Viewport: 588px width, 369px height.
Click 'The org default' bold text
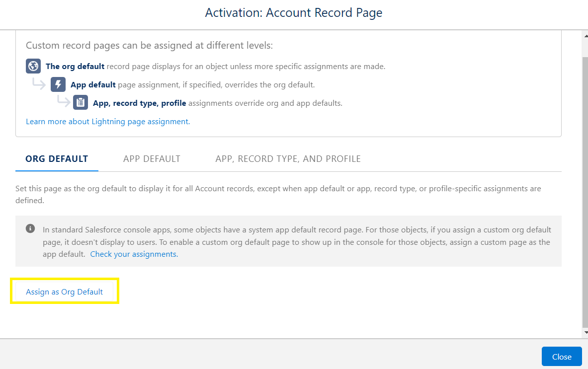tap(75, 67)
